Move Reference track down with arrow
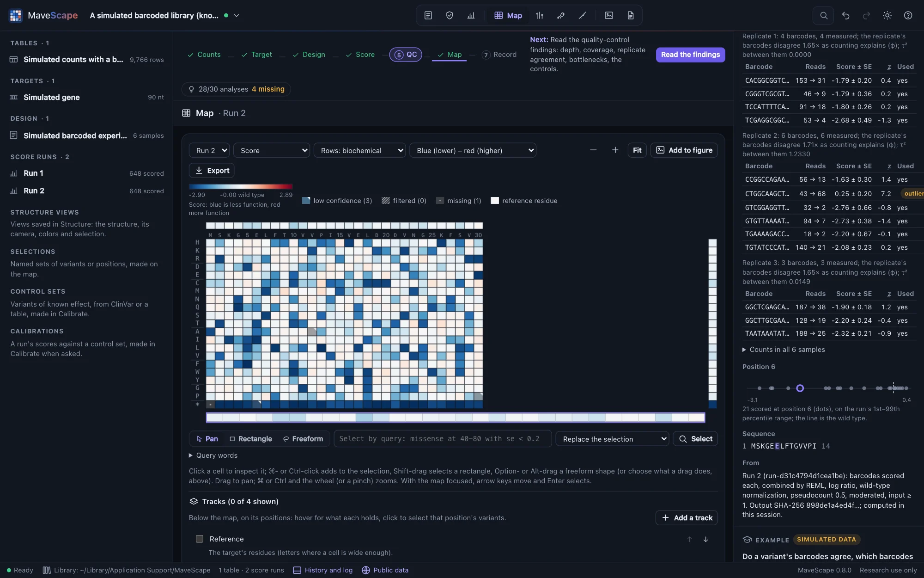 pyautogui.click(x=705, y=539)
